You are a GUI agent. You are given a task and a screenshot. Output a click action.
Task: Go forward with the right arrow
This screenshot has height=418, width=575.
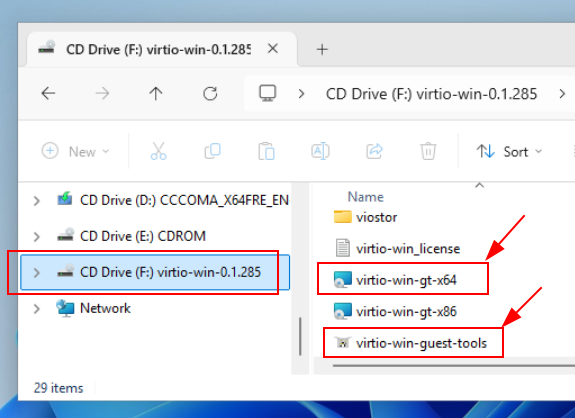tap(102, 94)
